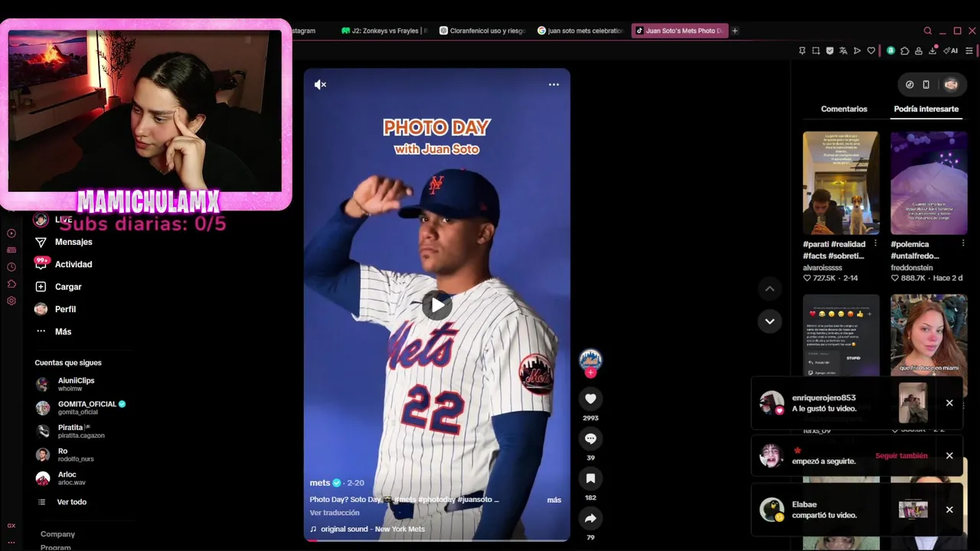Screen dimensions: 980x551
Task: Go to Perfil in sidebar
Action: click(x=55, y=309)
